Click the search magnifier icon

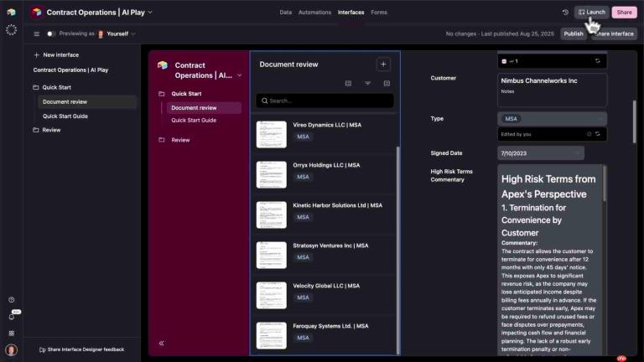[264, 101]
